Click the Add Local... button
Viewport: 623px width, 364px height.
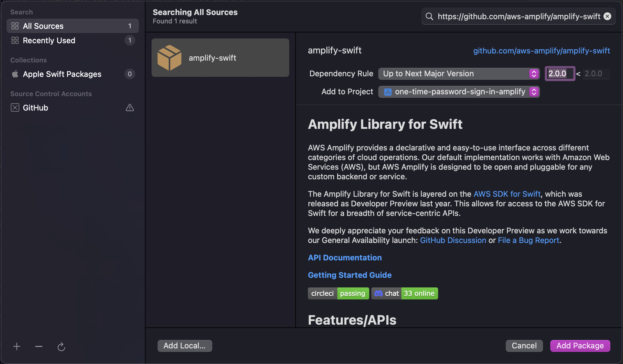[185, 346]
